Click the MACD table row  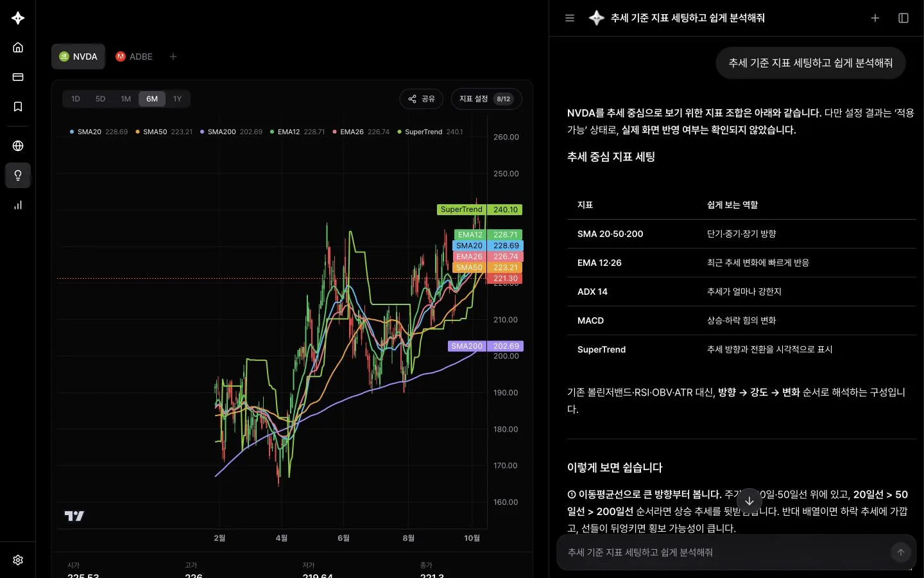point(741,320)
